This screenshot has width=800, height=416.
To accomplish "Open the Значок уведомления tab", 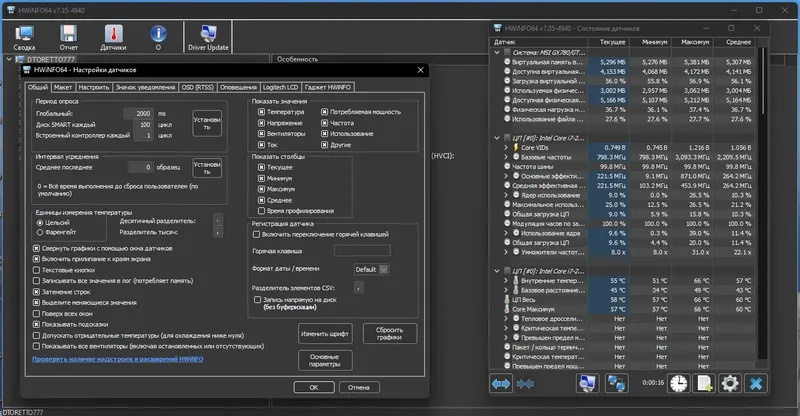I will (145, 87).
